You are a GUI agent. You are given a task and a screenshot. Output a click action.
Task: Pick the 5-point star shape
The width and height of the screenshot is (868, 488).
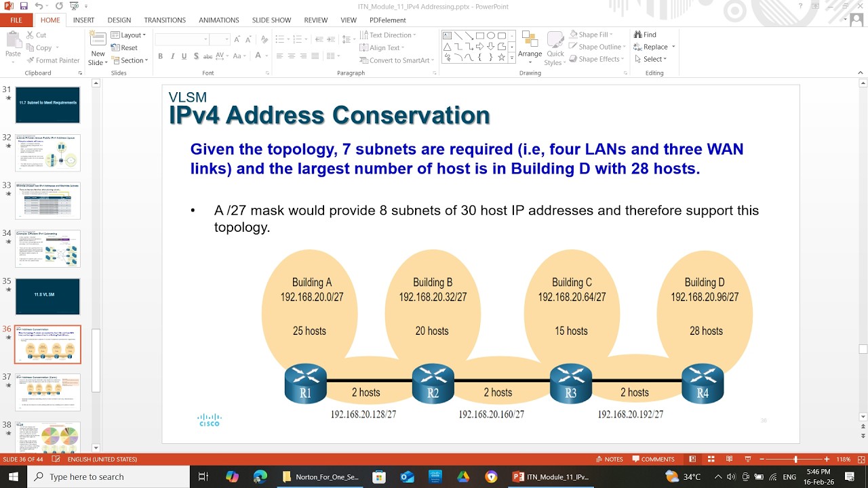[x=502, y=58]
